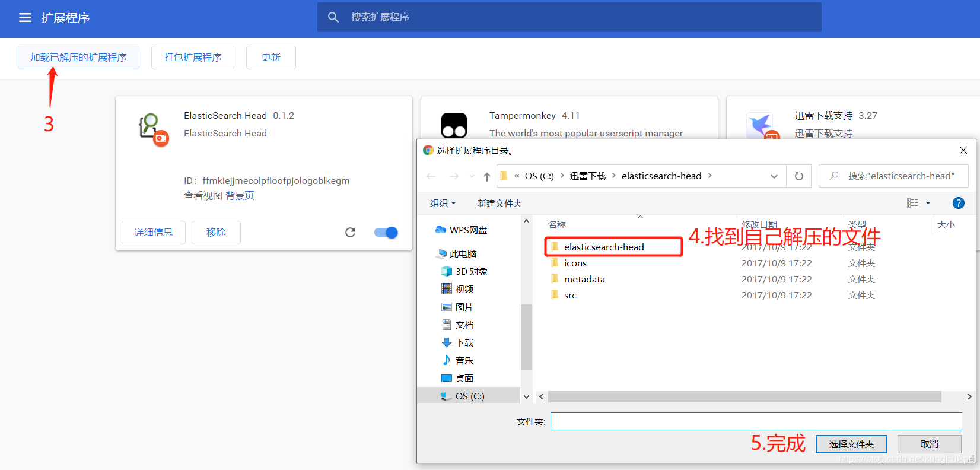The image size is (980, 470).
Task: Click 选择文件夹 button
Action: click(x=851, y=444)
